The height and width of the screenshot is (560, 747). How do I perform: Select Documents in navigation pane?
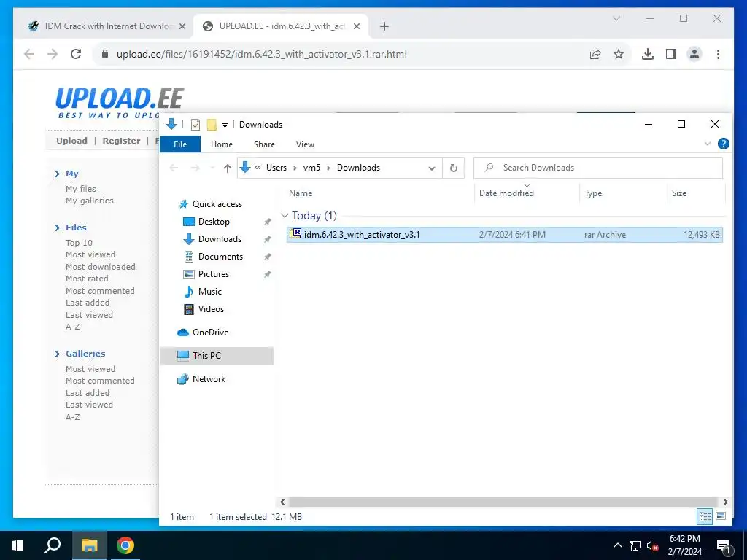coord(220,257)
